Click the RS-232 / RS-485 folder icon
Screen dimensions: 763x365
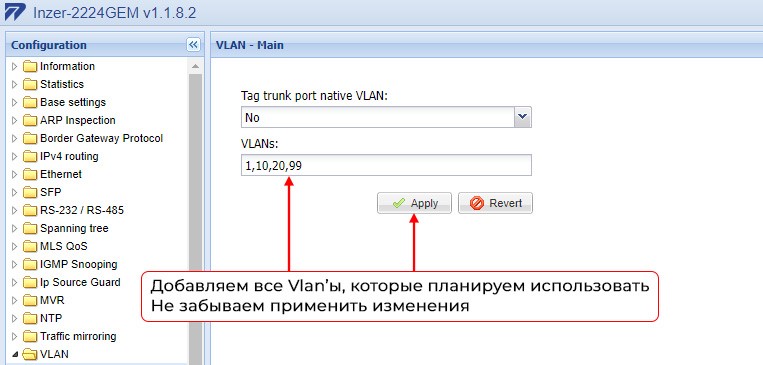click(30, 210)
